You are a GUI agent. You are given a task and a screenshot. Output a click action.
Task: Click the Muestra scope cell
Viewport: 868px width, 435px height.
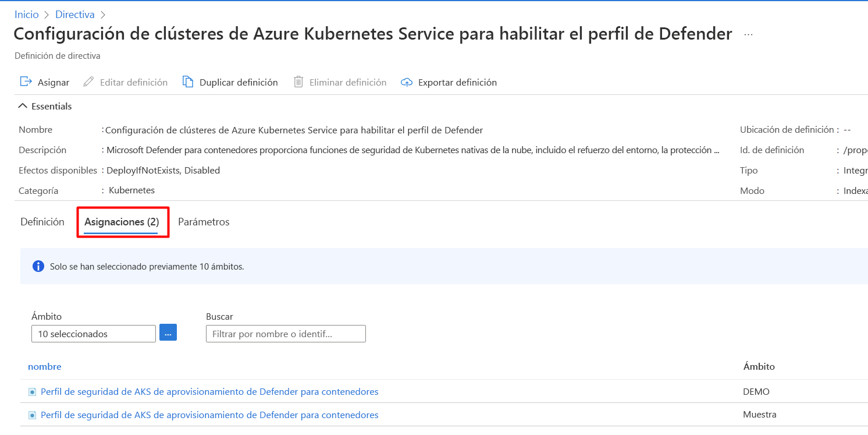pyautogui.click(x=760, y=415)
